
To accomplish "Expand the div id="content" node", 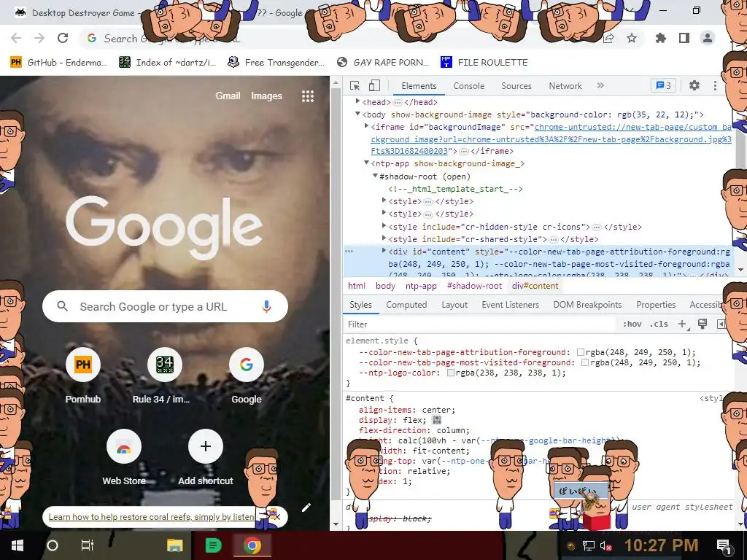I will (384, 251).
